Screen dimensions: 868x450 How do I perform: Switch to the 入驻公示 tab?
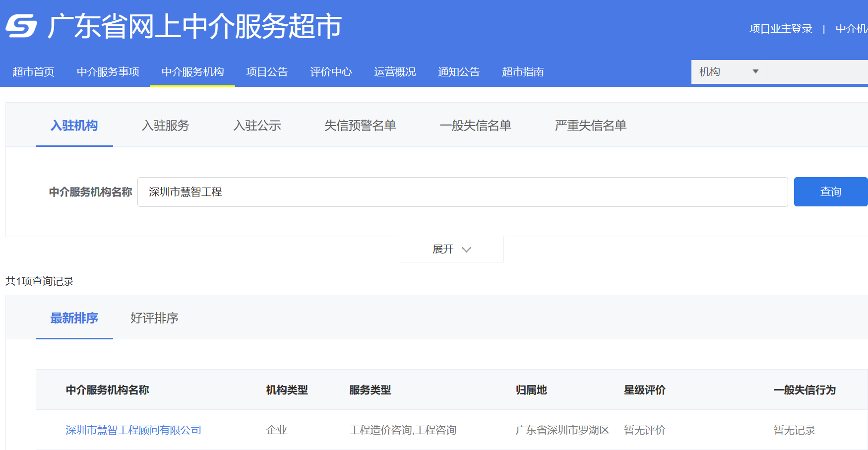tap(257, 126)
